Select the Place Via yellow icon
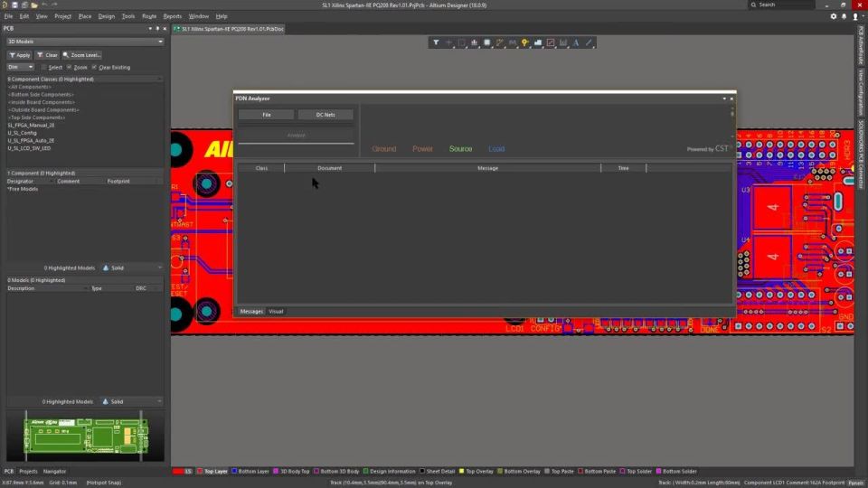This screenshot has height=488, width=868. (x=524, y=42)
